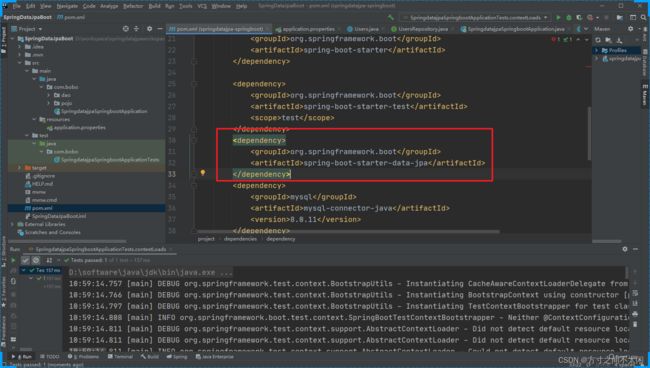Select SpringdatajpaSpringbootApplicationTests in project tree
The width and height of the screenshot is (650, 368).
107,160
